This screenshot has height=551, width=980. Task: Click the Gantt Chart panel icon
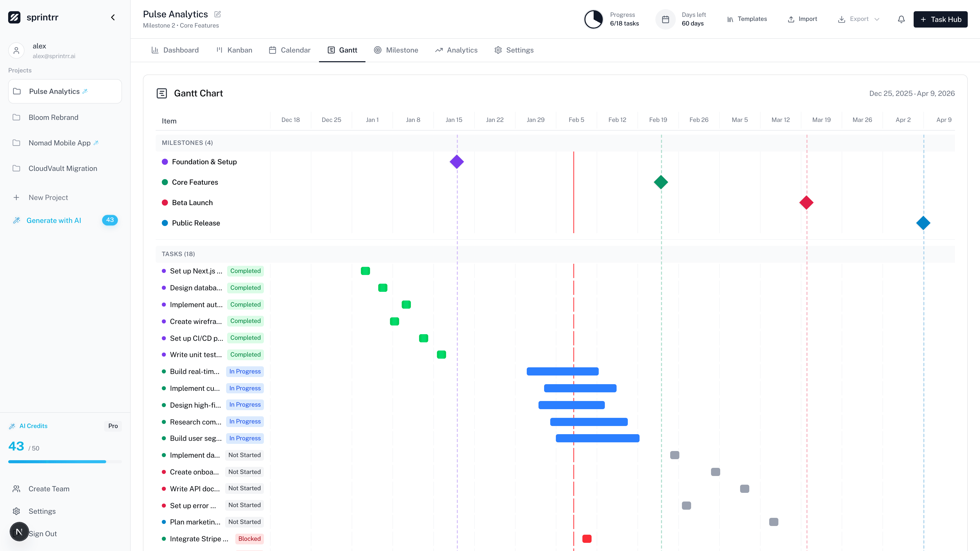(x=162, y=93)
